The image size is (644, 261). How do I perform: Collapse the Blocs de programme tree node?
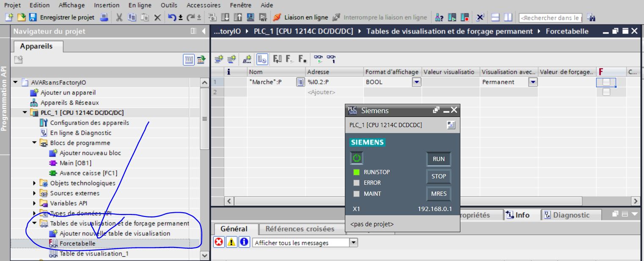(x=35, y=143)
